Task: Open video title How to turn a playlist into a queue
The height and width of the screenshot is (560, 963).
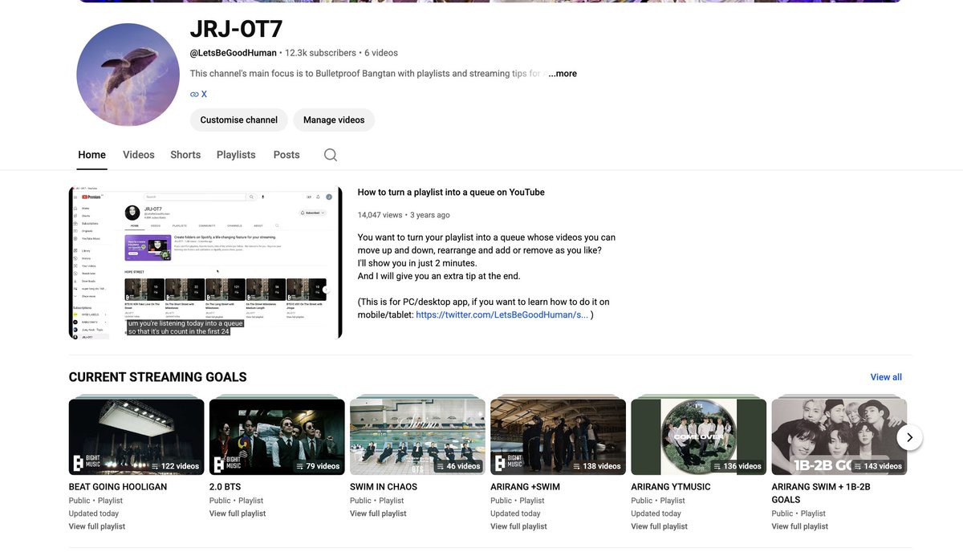Action: point(451,193)
